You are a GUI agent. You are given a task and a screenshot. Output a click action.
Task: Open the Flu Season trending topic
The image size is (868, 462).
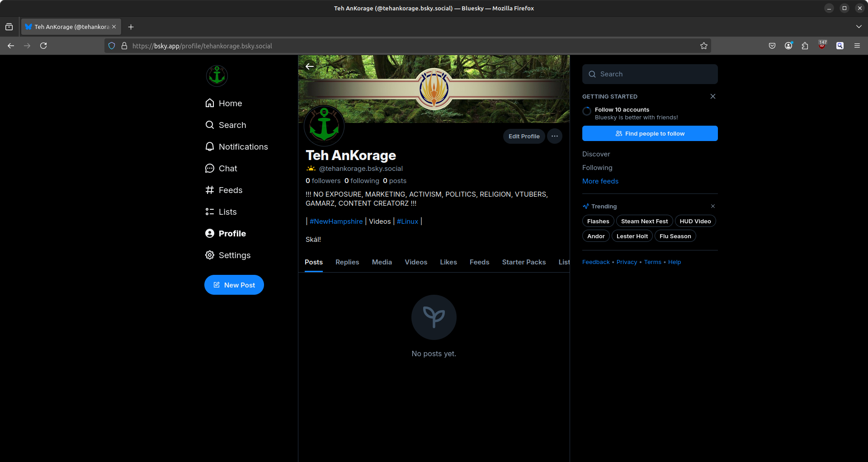coord(675,236)
